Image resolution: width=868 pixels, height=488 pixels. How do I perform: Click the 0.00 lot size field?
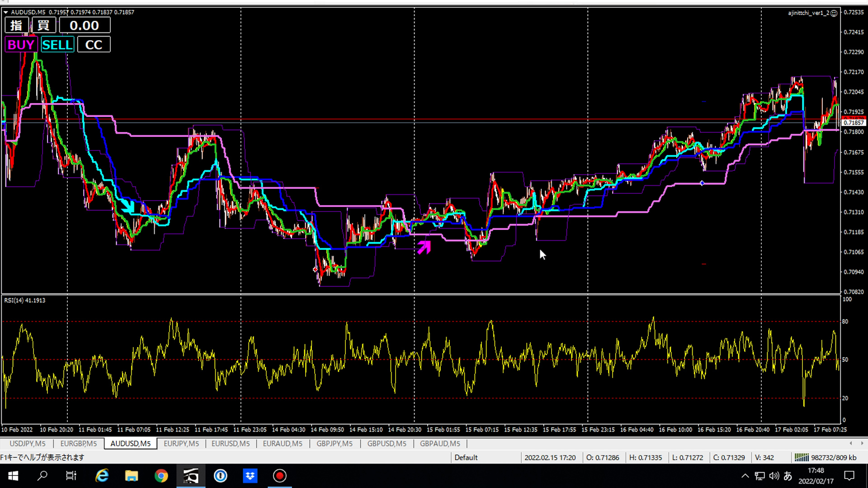point(85,25)
